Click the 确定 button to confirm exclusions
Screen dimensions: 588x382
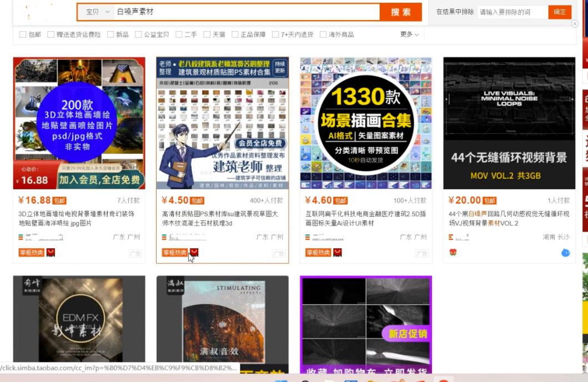559,11
